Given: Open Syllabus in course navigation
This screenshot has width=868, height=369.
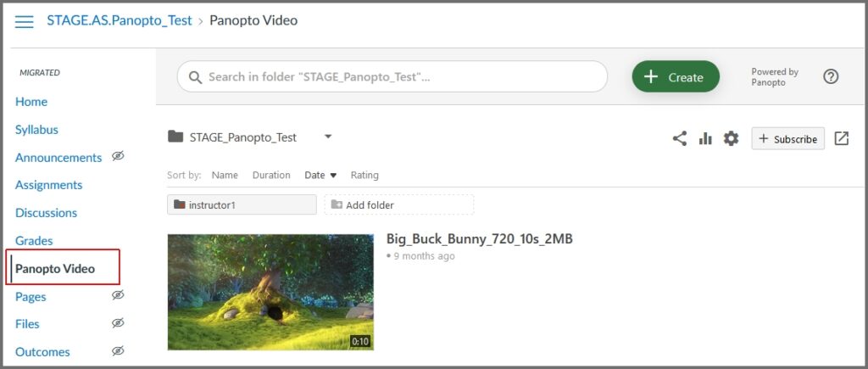Looking at the screenshot, I should click(36, 130).
